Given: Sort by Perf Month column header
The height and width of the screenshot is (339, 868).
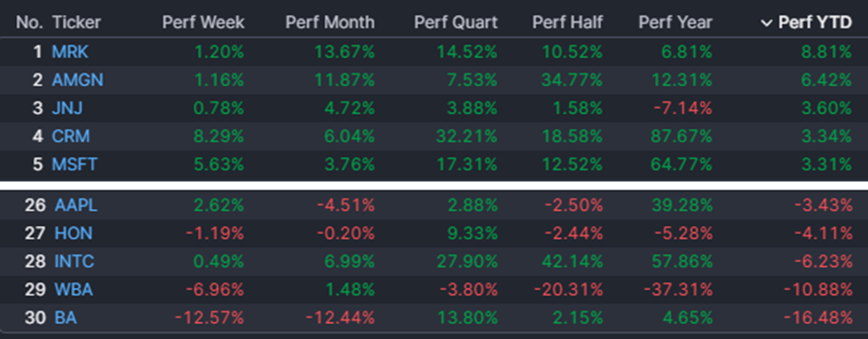Looking at the screenshot, I should [x=329, y=23].
